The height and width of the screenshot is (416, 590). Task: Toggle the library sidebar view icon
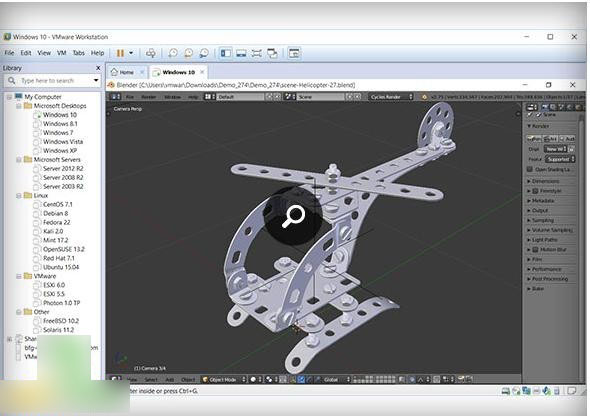[x=226, y=53]
